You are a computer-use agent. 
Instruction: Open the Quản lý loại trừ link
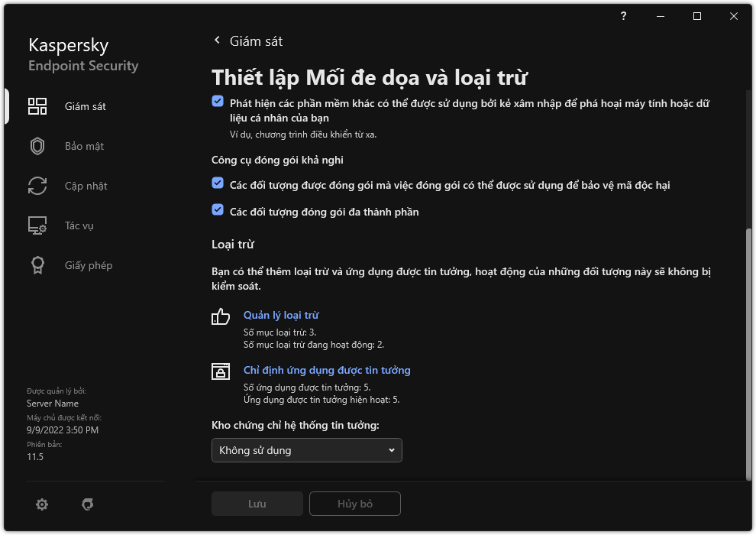coord(280,315)
